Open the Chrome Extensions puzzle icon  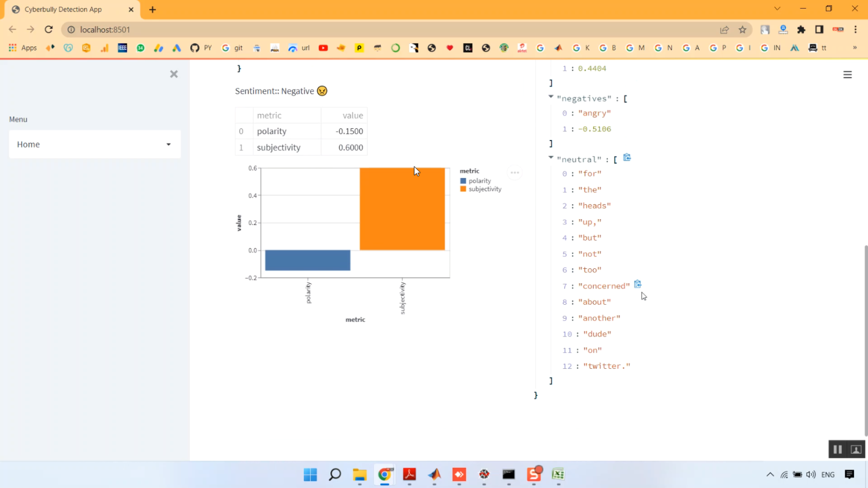[801, 29]
